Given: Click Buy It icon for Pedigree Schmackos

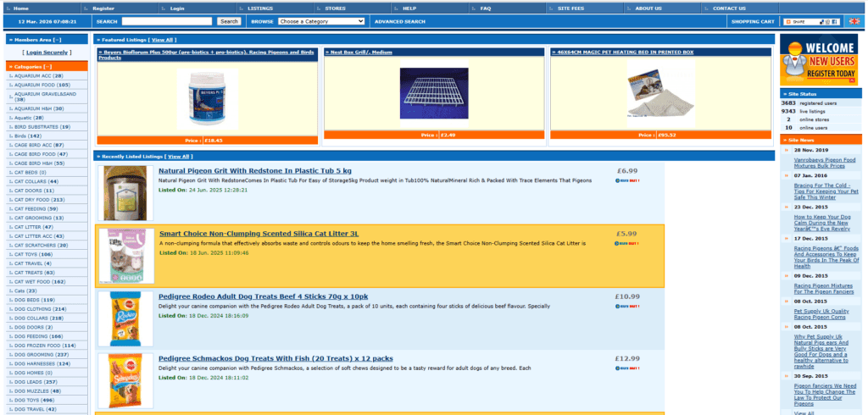Looking at the screenshot, I should [627, 368].
